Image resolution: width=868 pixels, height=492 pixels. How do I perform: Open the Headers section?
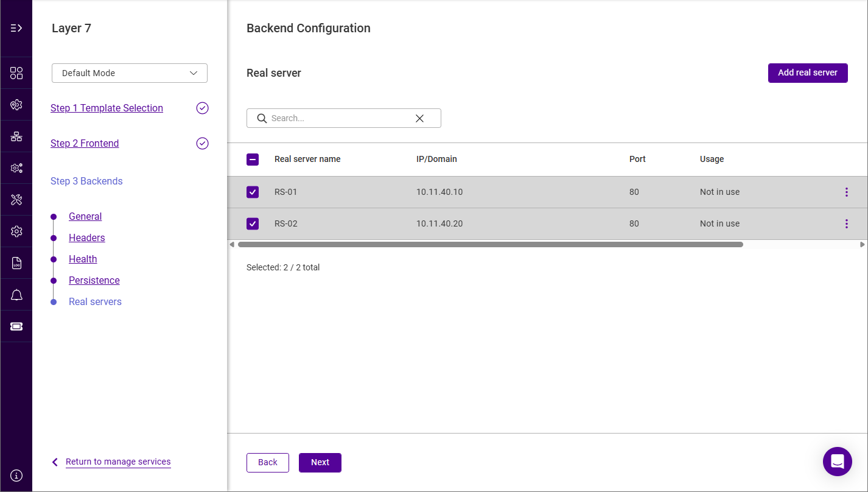pyautogui.click(x=87, y=238)
